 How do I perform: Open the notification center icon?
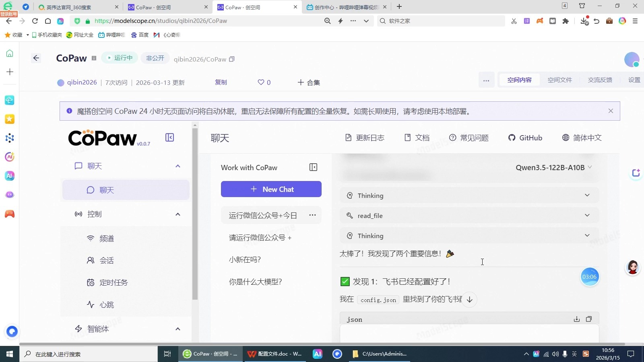(631, 354)
